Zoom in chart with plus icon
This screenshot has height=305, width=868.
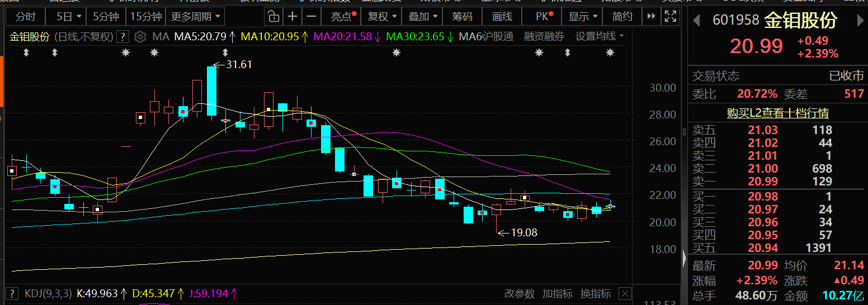(x=293, y=16)
